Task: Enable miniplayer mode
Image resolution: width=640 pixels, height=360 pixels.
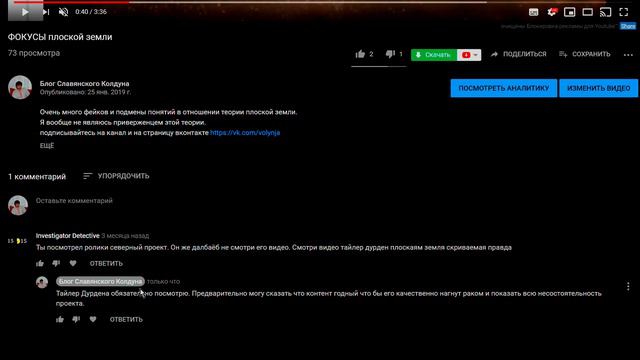Action: (569, 12)
